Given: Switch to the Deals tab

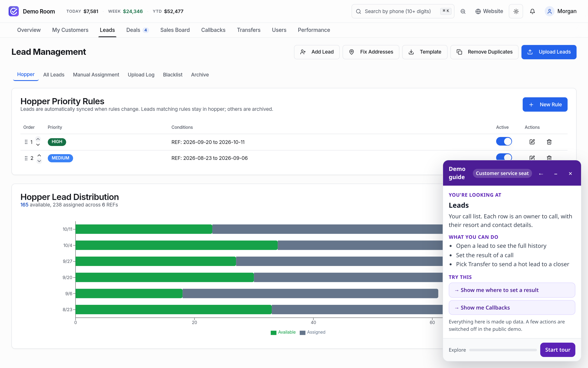Looking at the screenshot, I should pyautogui.click(x=137, y=30).
